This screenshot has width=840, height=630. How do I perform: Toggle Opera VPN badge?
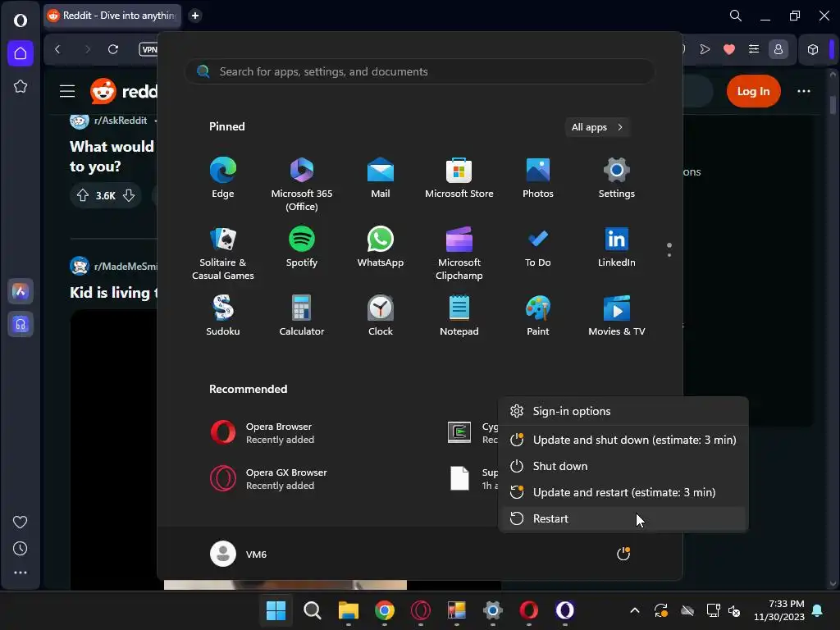point(148,49)
